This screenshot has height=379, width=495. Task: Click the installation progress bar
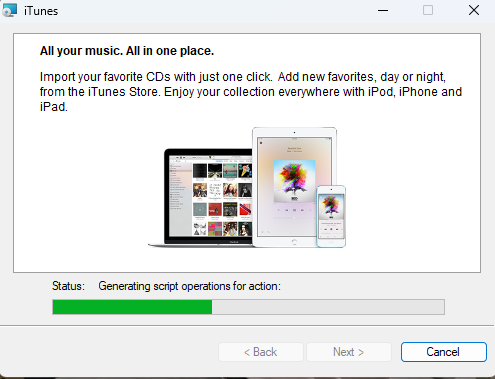tap(248, 307)
